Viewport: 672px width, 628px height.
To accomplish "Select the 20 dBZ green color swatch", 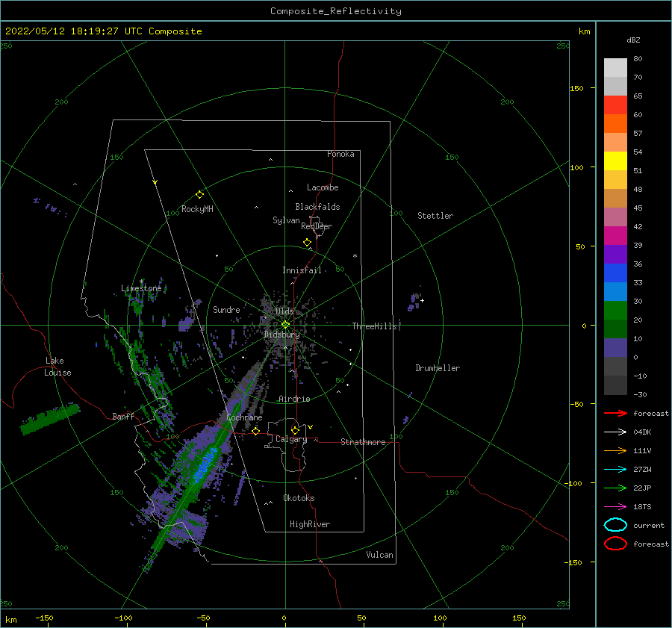I will [x=615, y=311].
